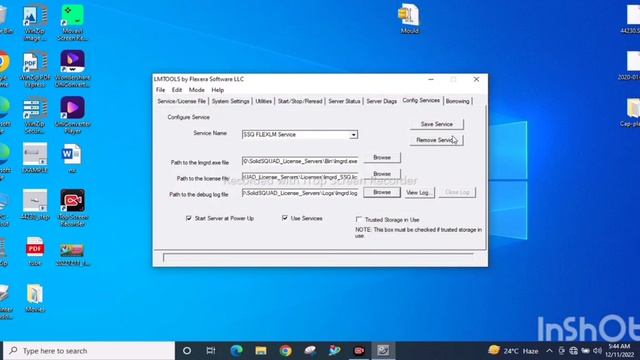Click the LMTOOLS taskbar button
The image size is (640, 360).
point(383,351)
